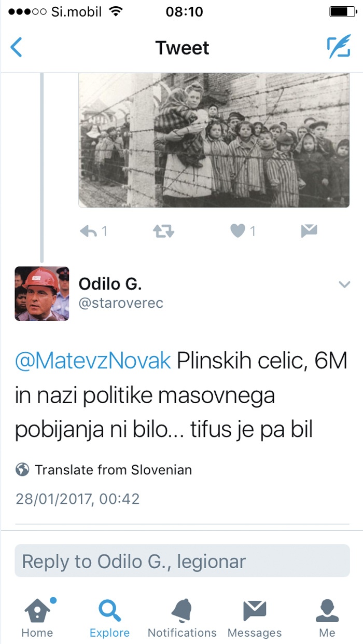This screenshot has width=363, height=644.
Task: Reply to the tweet above
Action: tap(89, 231)
